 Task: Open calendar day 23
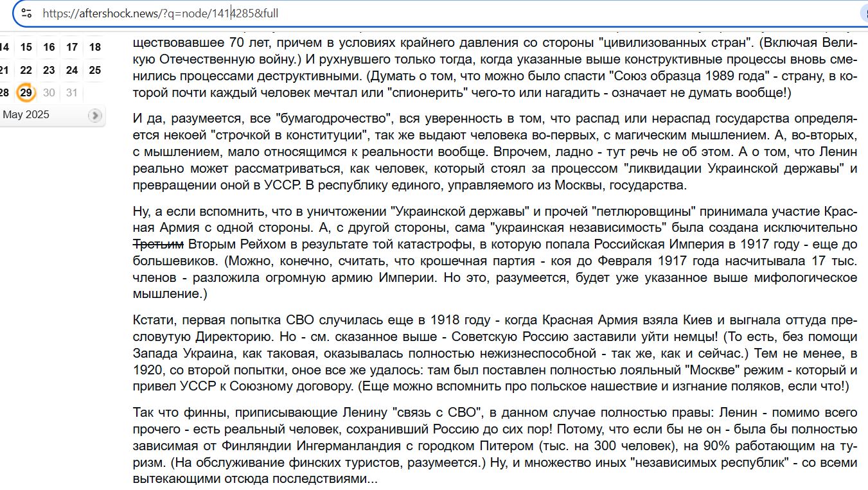pos(49,70)
